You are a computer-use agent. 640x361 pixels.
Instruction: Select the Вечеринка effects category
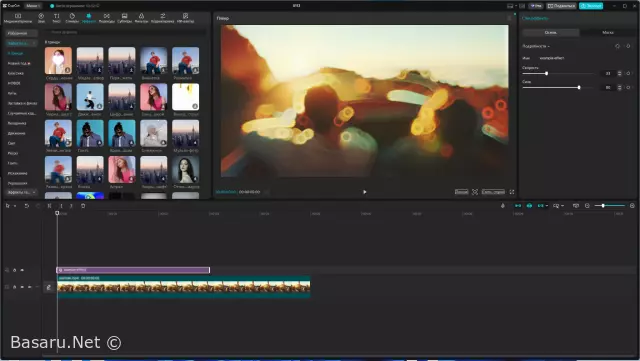point(17,123)
